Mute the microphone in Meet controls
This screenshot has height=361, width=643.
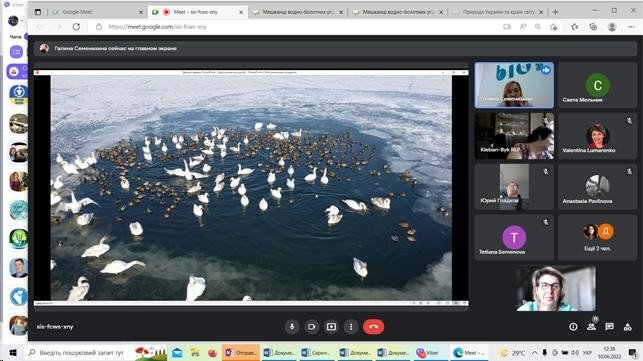[292, 327]
